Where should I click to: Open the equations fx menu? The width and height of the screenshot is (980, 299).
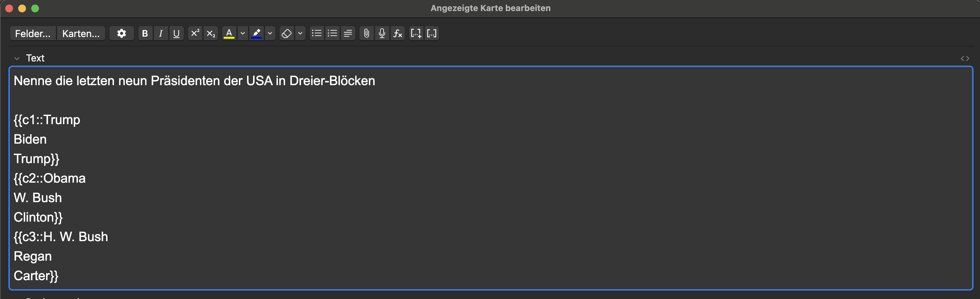tap(397, 33)
